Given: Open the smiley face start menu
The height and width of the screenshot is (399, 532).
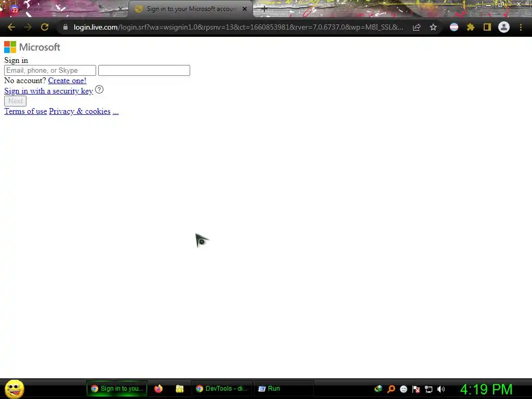Looking at the screenshot, I should pos(14,389).
